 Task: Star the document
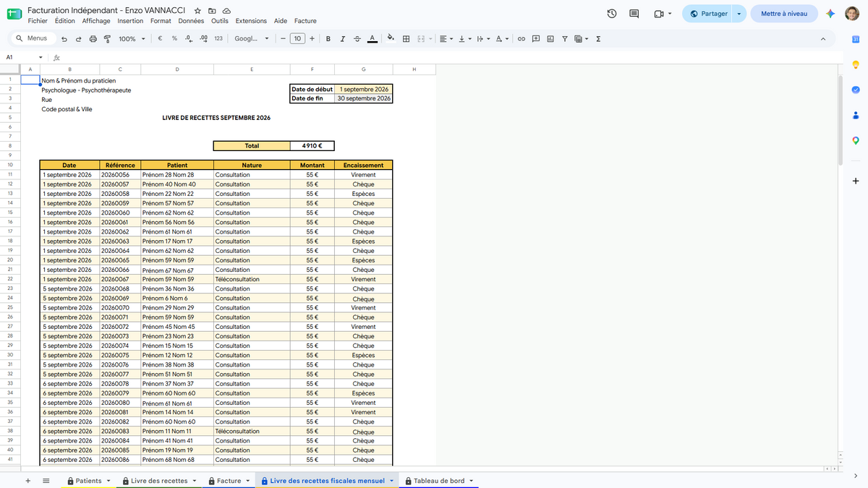(197, 12)
